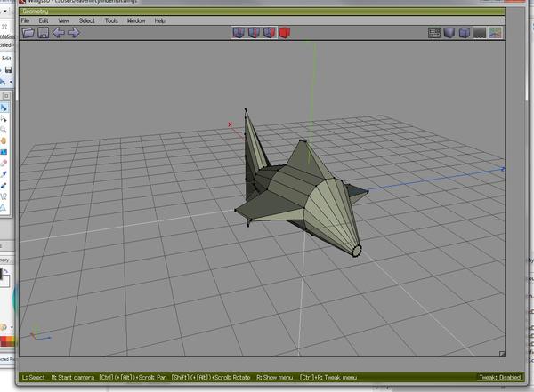Select the blue dropper tool in background toolbox

tap(4, 186)
